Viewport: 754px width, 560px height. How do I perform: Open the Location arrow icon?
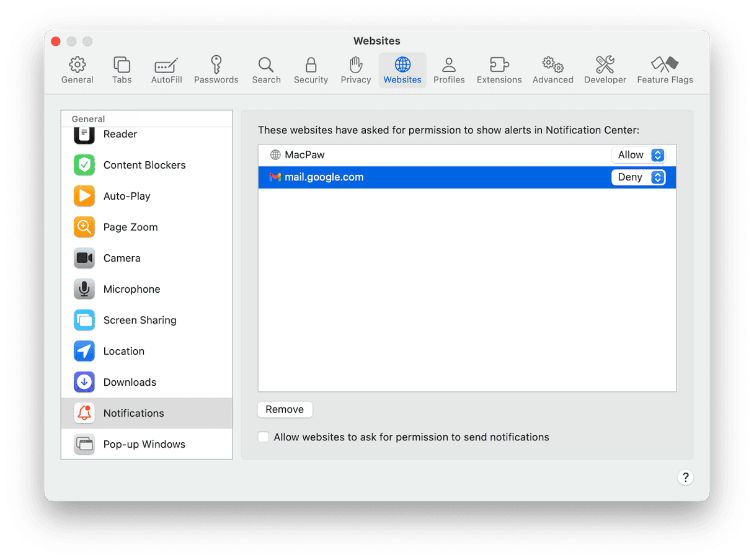click(84, 351)
